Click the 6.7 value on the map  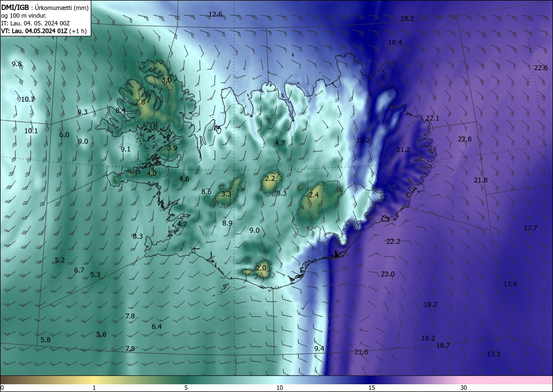pos(79,270)
